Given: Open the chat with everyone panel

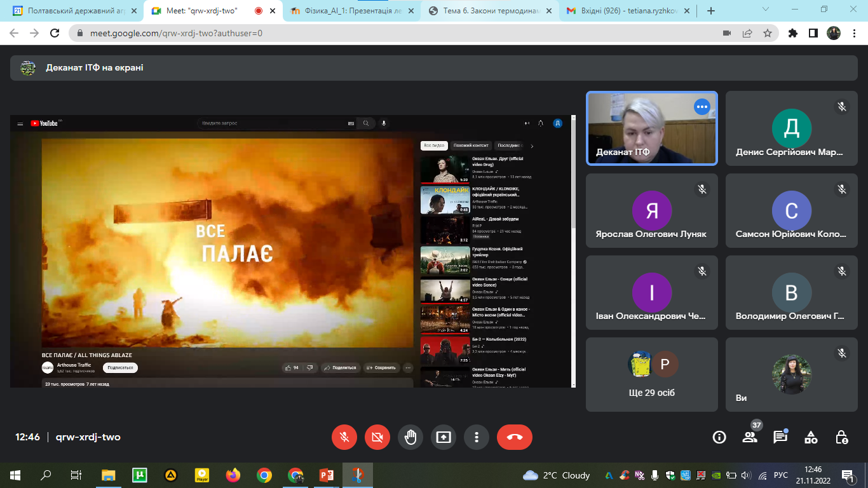Looking at the screenshot, I should tap(780, 437).
